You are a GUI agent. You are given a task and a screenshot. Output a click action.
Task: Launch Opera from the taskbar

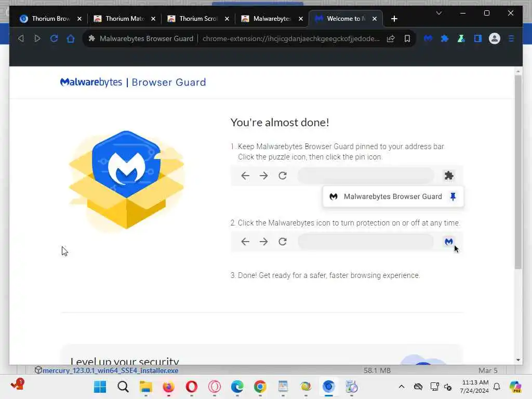pyautogui.click(x=192, y=387)
